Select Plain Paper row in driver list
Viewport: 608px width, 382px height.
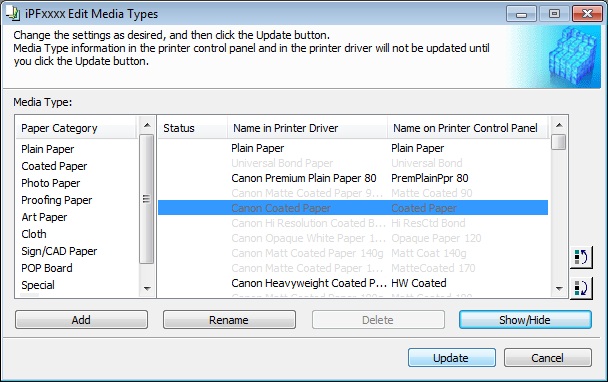353,148
